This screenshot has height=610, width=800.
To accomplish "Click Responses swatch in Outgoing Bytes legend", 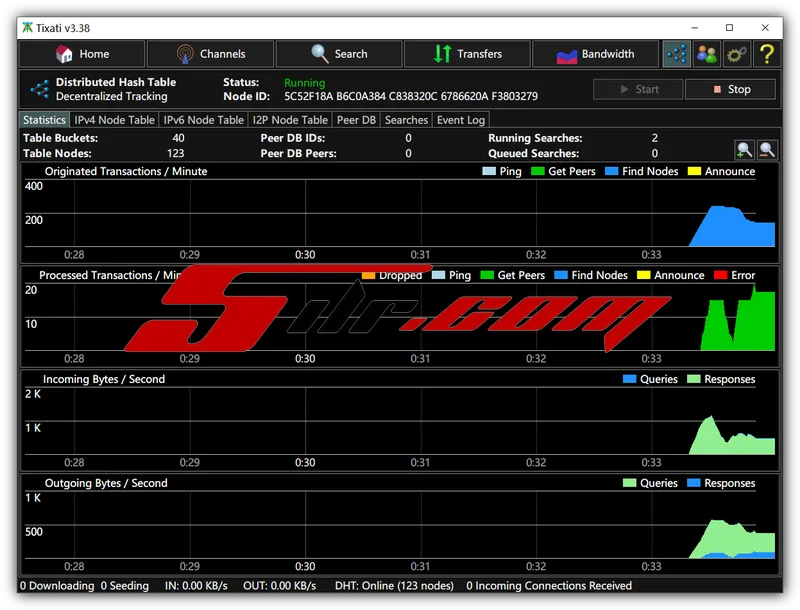I will click(694, 483).
